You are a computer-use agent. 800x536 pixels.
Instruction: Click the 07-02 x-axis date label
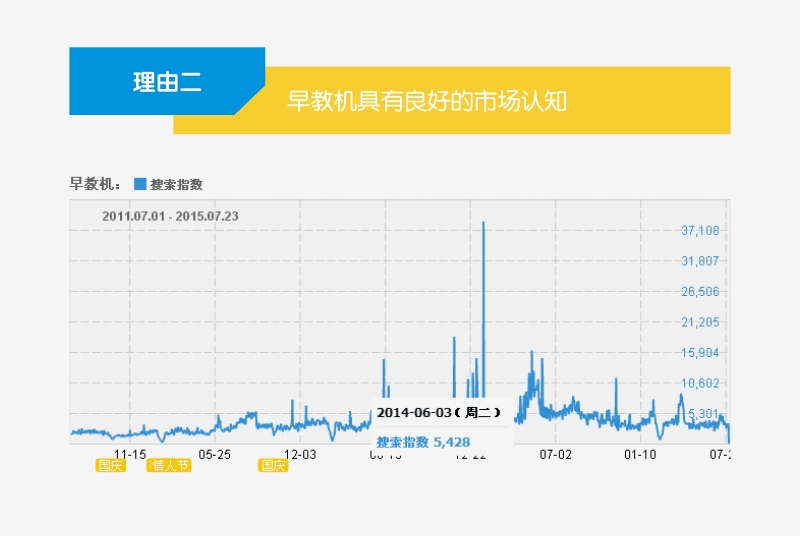(x=555, y=453)
